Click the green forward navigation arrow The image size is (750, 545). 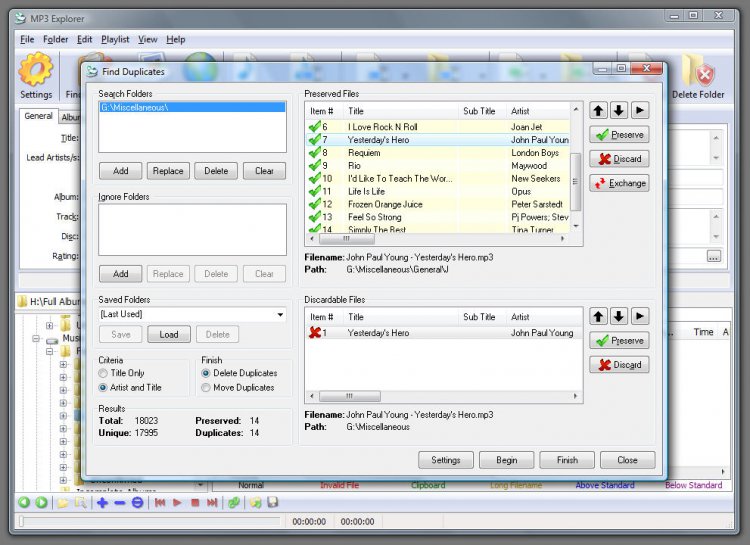[x=41, y=502]
